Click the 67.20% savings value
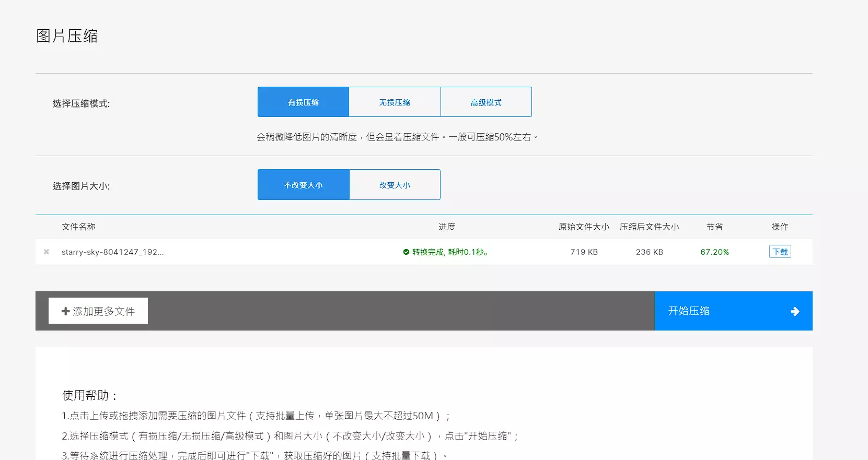 [714, 252]
